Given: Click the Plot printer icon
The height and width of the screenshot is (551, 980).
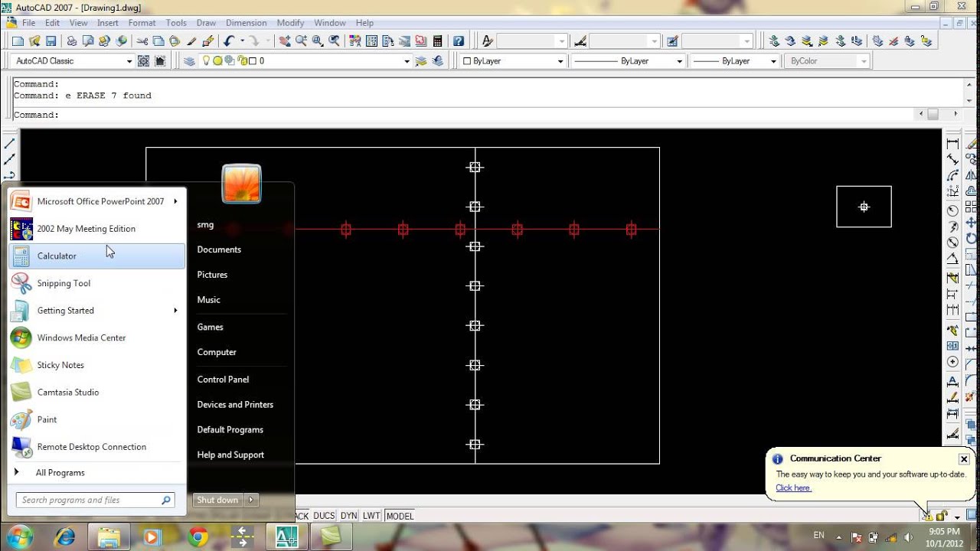Looking at the screenshot, I should [x=71, y=41].
